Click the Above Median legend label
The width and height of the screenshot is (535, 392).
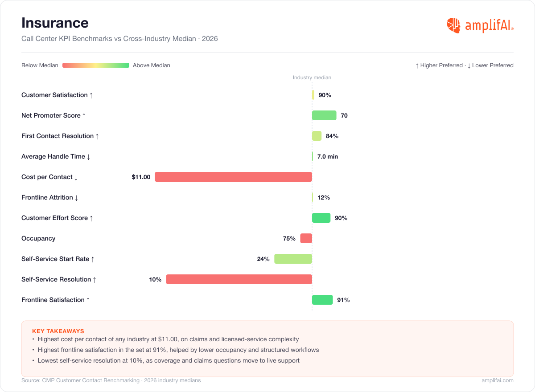[152, 65]
